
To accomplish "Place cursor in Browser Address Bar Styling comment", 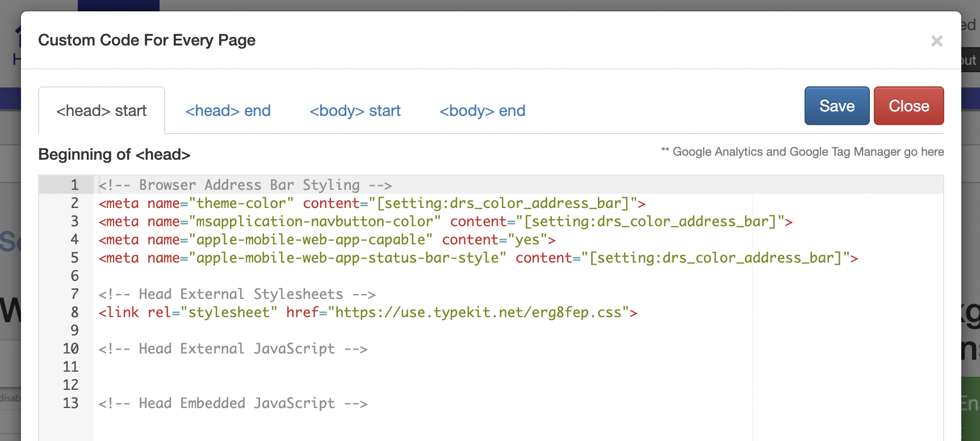I will click(245, 185).
